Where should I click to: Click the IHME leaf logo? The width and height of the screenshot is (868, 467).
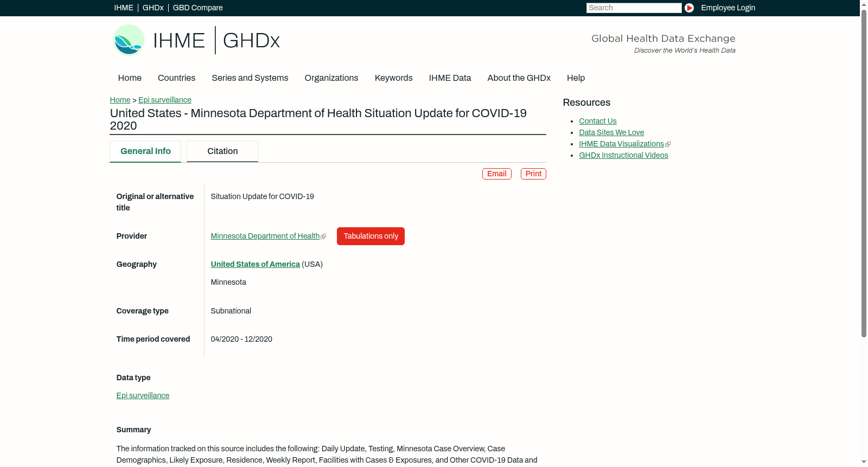129,40
